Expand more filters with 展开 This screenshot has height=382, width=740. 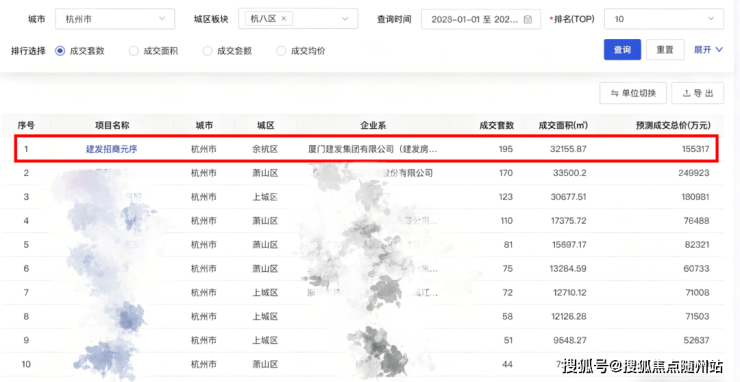pos(708,50)
